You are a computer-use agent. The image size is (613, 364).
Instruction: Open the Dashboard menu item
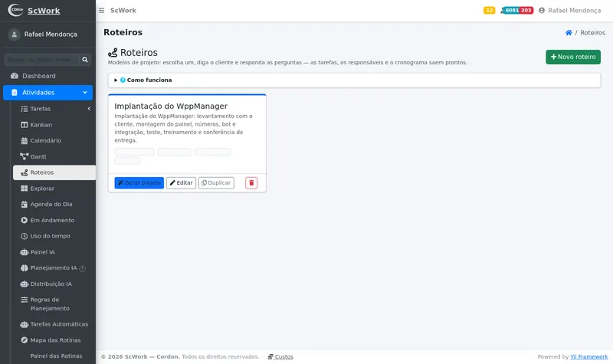(48, 76)
